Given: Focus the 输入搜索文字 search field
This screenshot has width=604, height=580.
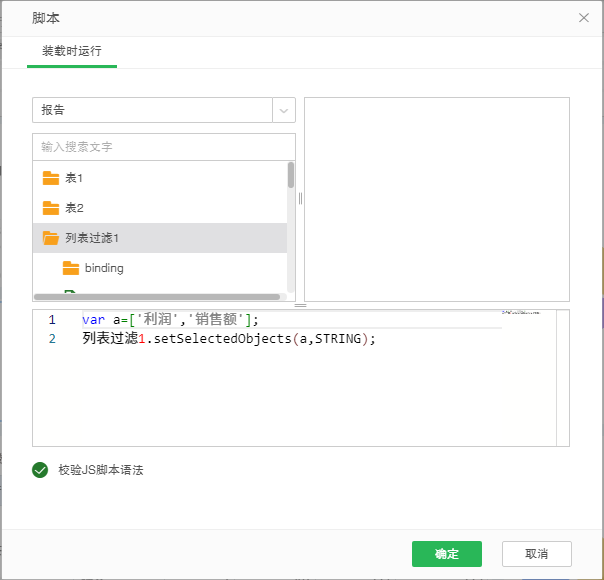Looking at the screenshot, I should (x=163, y=147).
